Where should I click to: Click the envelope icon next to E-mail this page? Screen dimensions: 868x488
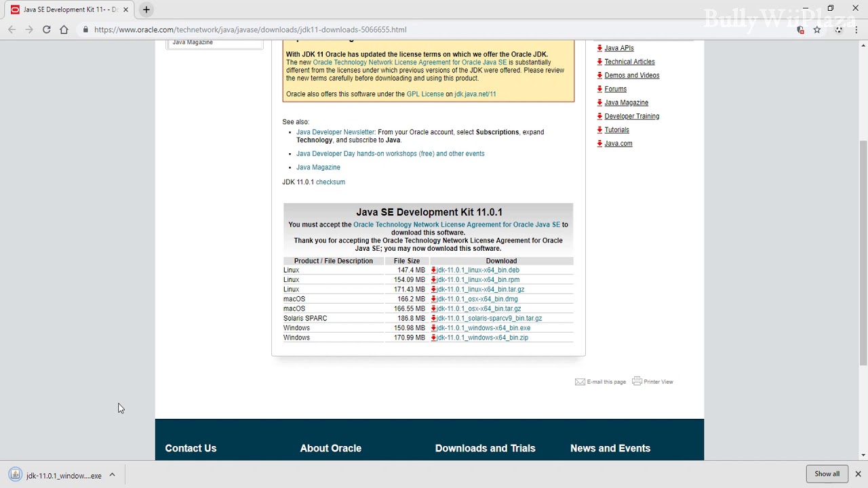(x=580, y=382)
